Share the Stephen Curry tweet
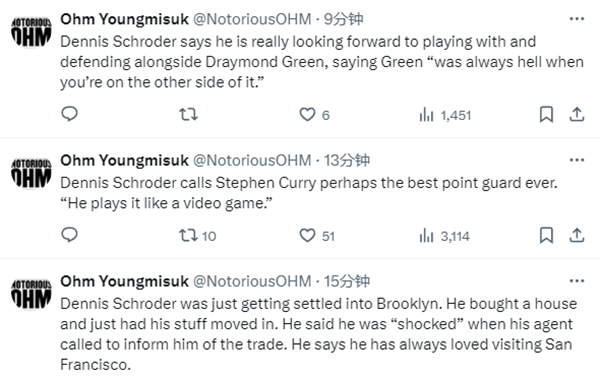 [x=577, y=235]
